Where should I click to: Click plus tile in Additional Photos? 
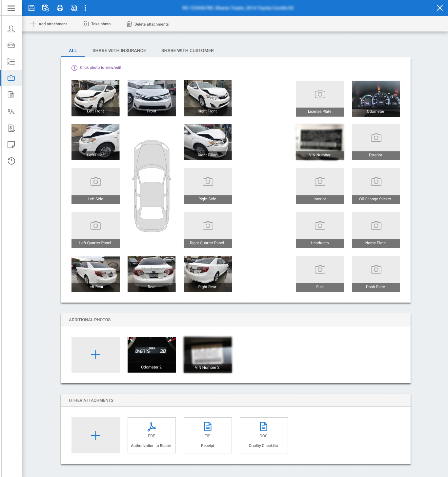tap(95, 355)
